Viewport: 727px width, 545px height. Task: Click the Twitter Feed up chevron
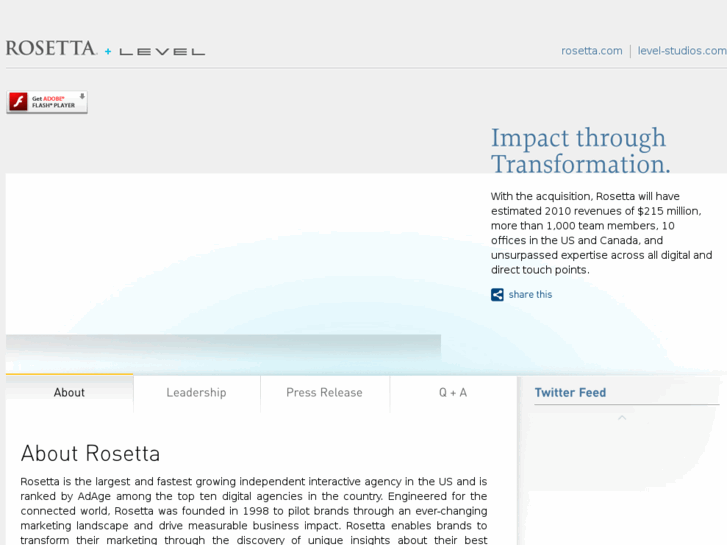tap(622, 418)
